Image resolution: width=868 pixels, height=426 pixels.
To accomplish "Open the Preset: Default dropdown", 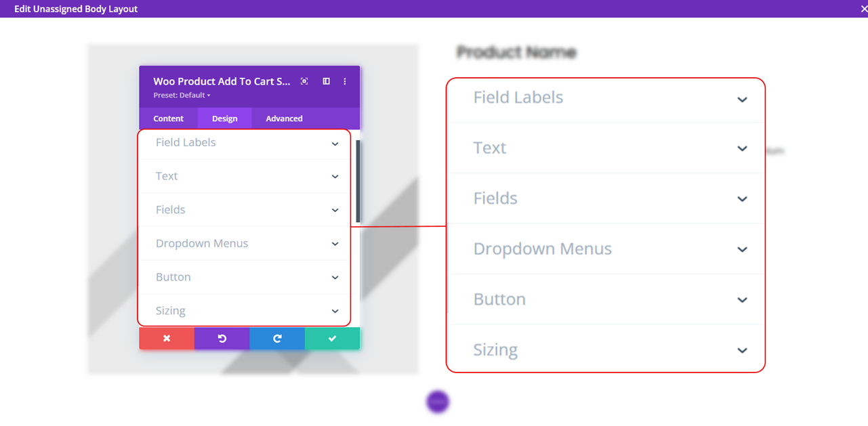I will click(x=182, y=95).
